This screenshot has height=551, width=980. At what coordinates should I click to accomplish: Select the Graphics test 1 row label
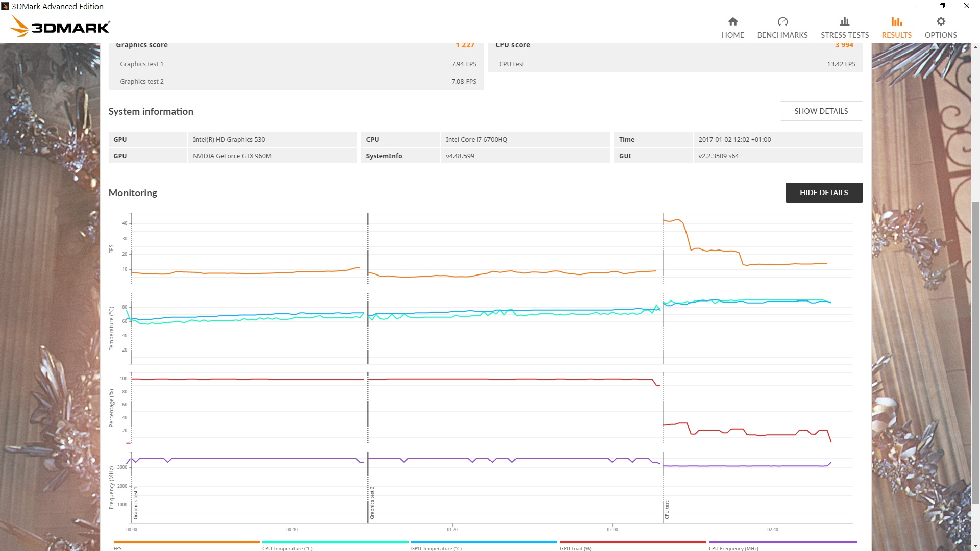pyautogui.click(x=142, y=64)
